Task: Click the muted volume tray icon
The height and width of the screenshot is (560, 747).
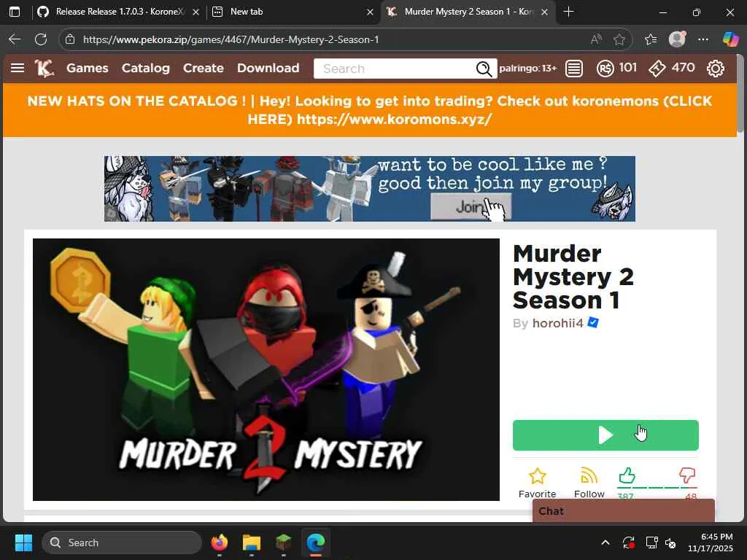Action: tap(670, 542)
